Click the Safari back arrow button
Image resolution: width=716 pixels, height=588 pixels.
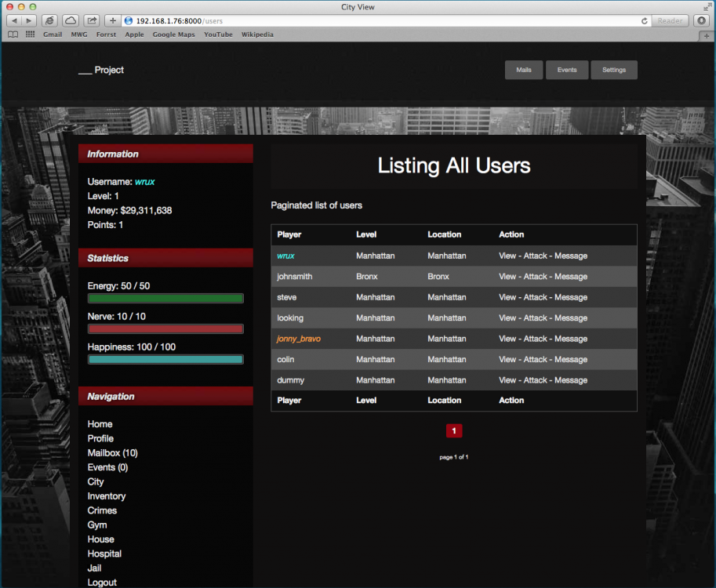tap(15, 20)
